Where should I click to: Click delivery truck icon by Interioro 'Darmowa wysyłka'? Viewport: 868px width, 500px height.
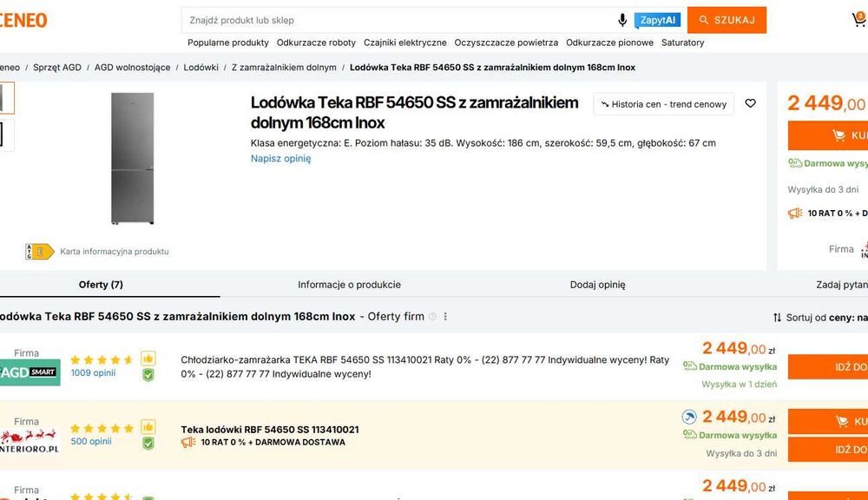click(x=689, y=435)
